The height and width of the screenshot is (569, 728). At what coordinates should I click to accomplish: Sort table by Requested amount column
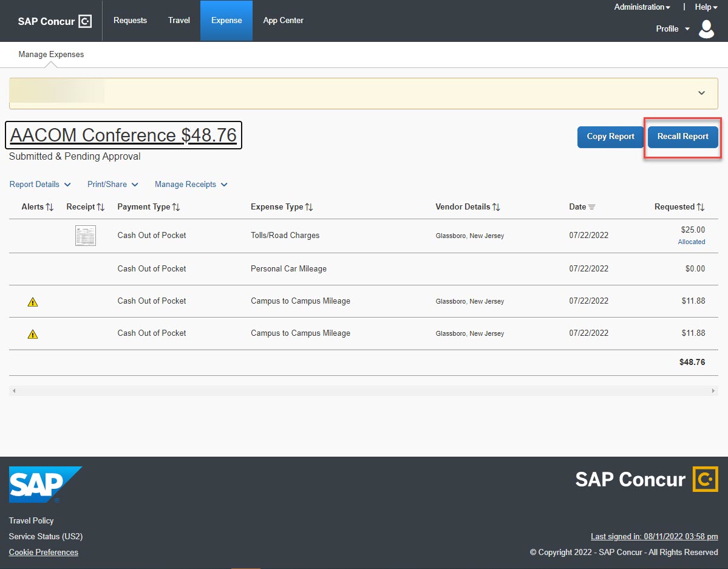(x=679, y=207)
